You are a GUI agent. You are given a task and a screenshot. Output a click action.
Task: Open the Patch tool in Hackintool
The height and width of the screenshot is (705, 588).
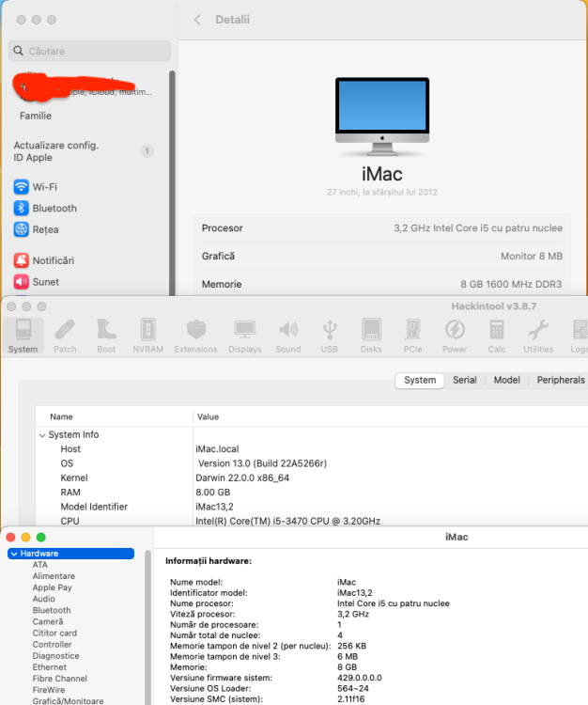[65, 336]
